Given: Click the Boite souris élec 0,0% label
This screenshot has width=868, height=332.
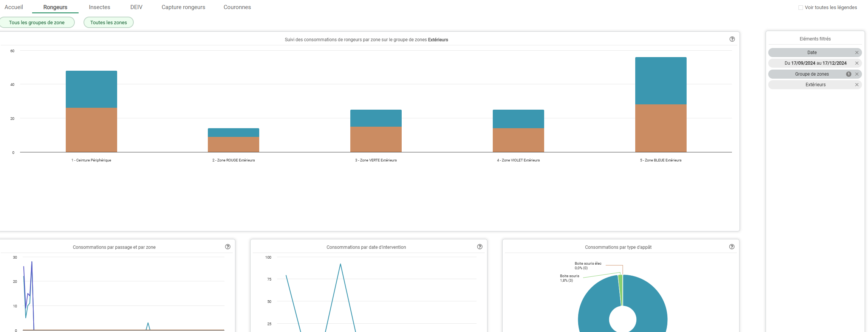Looking at the screenshot, I should pos(588,266).
